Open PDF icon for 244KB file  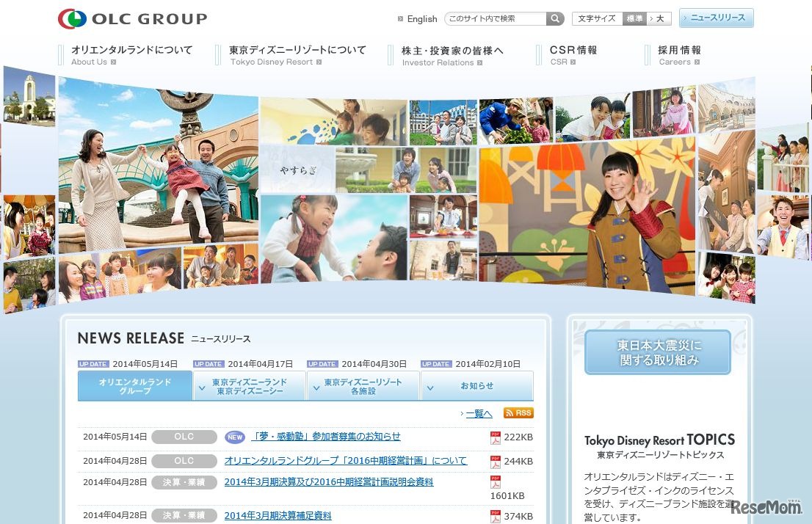[496, 462]
